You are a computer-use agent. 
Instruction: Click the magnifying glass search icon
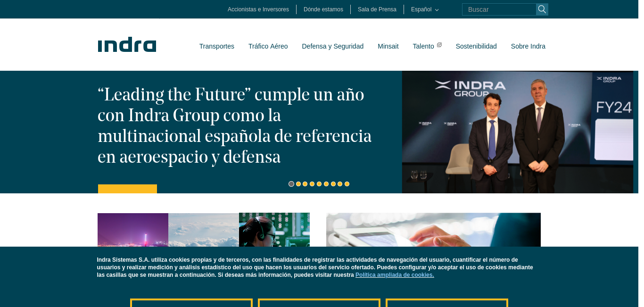[x=542, y=9]
